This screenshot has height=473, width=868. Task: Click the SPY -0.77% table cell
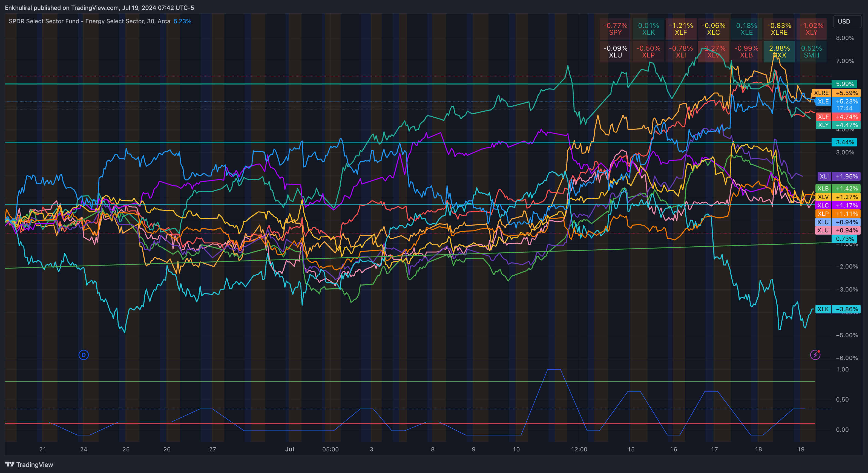click(615, 29)
